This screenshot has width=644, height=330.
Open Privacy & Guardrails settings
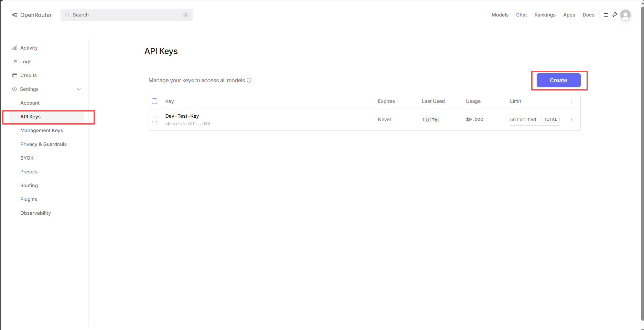coord(43,144)
